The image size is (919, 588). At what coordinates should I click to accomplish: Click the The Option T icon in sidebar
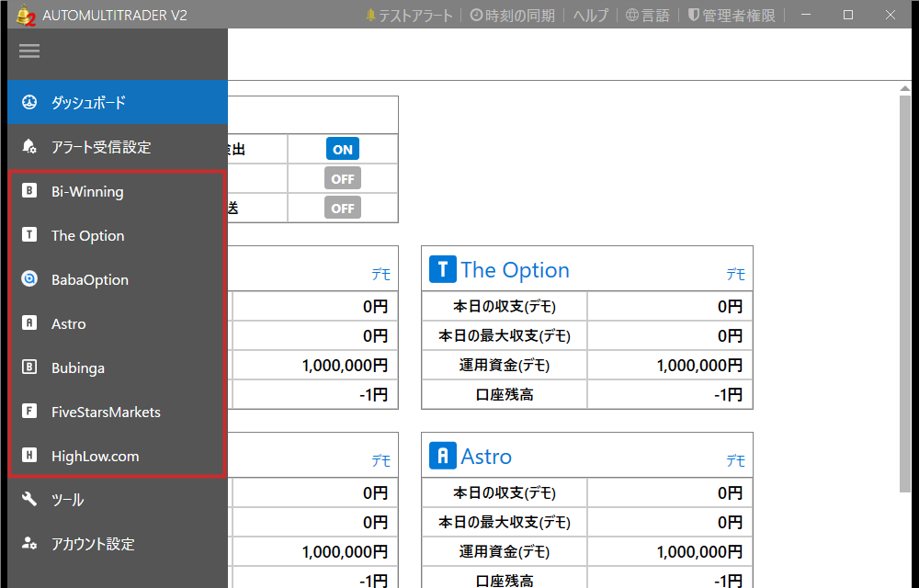29,235
